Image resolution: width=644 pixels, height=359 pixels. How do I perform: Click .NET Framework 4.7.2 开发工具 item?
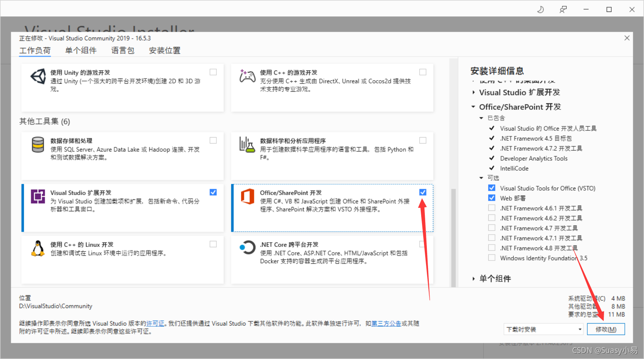541,148
